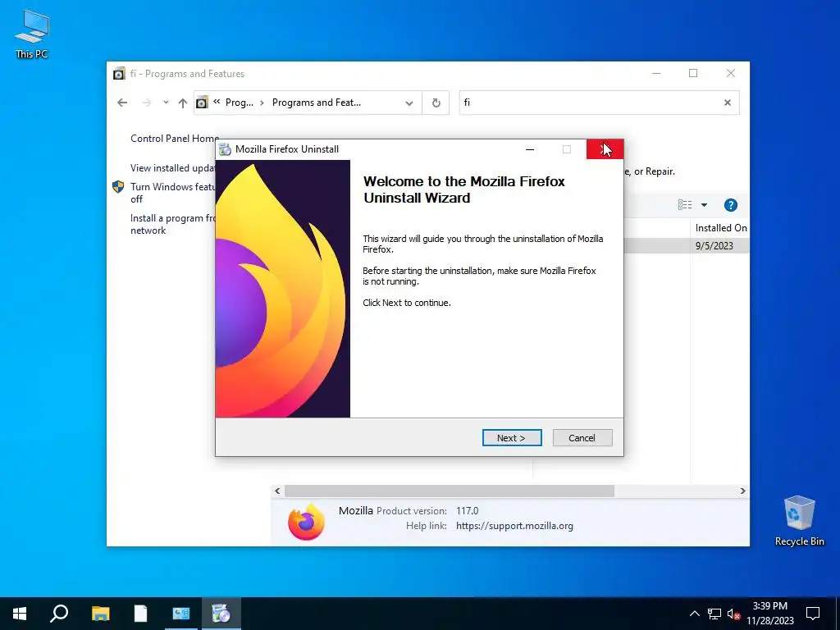Click the horizontal scrollbar left arrow
The width and height of the screenshot is (840, 630).
277,491
